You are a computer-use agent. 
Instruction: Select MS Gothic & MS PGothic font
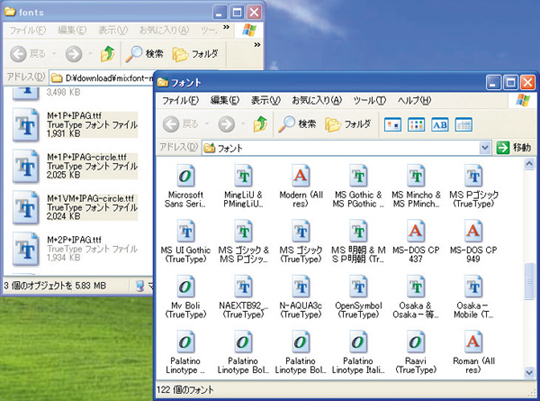coord(358,176)
